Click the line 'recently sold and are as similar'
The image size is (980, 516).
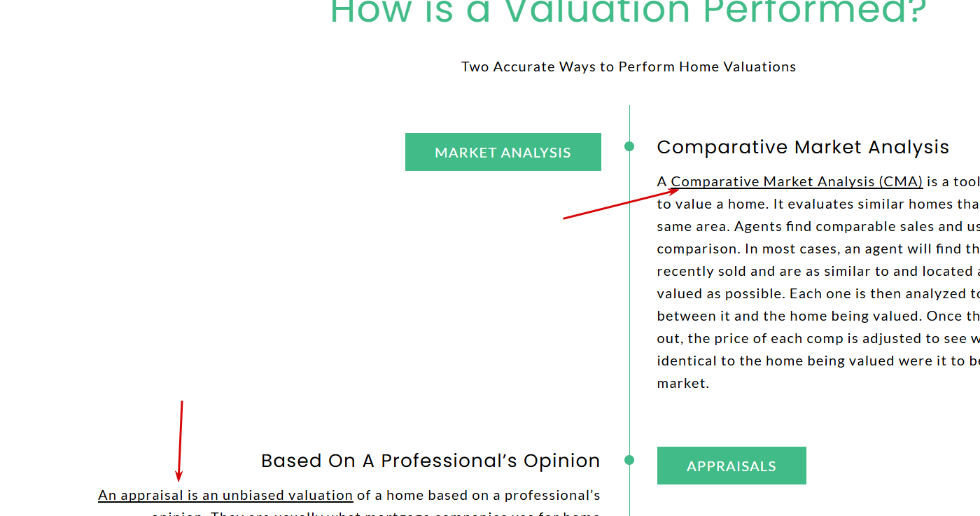tap(818, 271)
